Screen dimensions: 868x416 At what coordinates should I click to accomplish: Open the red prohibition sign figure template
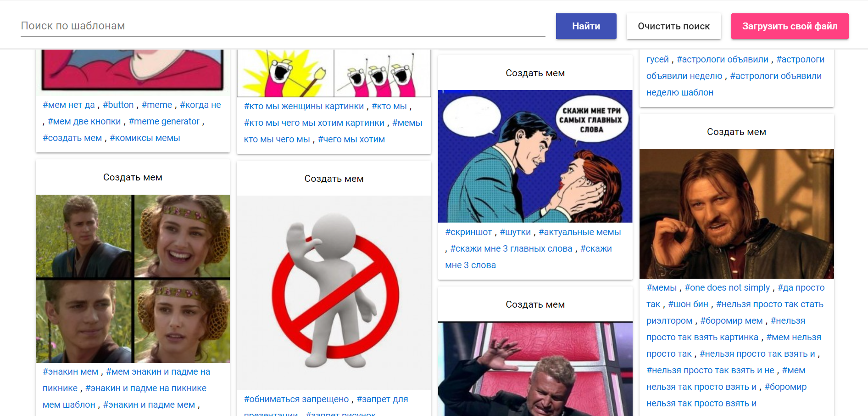click(x=334, y=293)
